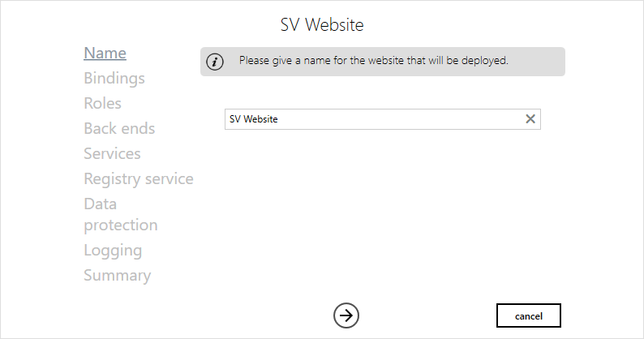Open the Registry service step

pyautogui.click(x=138, y=179)
